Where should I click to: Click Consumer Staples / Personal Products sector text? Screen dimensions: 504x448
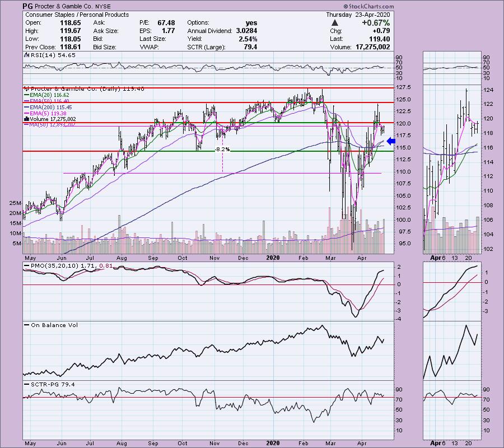tap(77, 15)
